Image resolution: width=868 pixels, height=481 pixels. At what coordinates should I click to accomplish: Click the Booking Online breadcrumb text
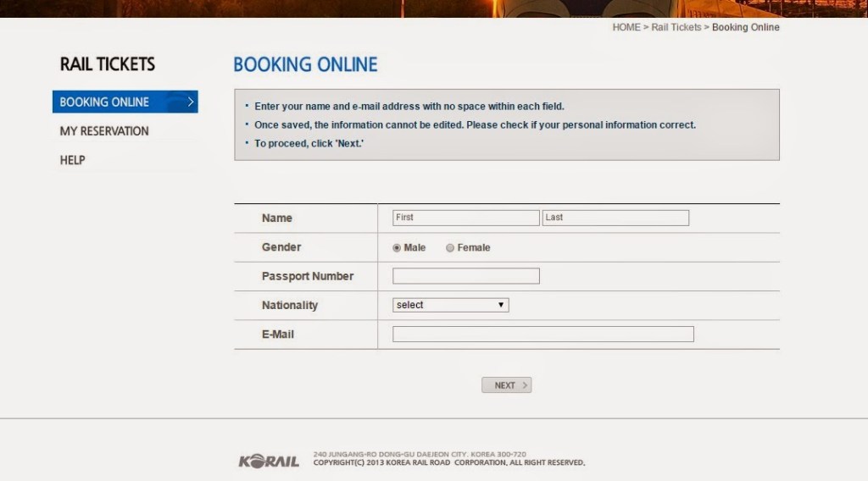tap(745, 27)
